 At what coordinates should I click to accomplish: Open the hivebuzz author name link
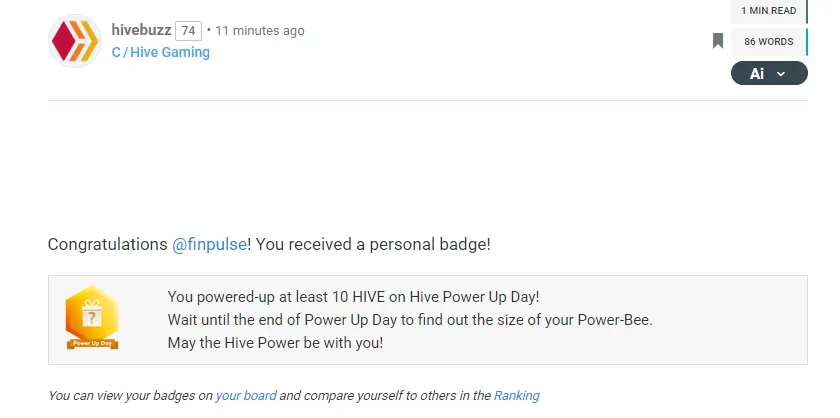141,30
